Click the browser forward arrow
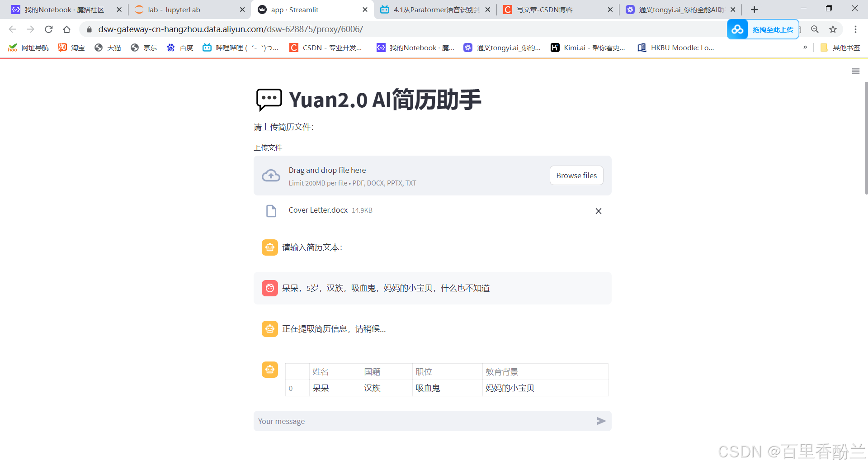Screen dimensions: 868x466 click(30, 29)
